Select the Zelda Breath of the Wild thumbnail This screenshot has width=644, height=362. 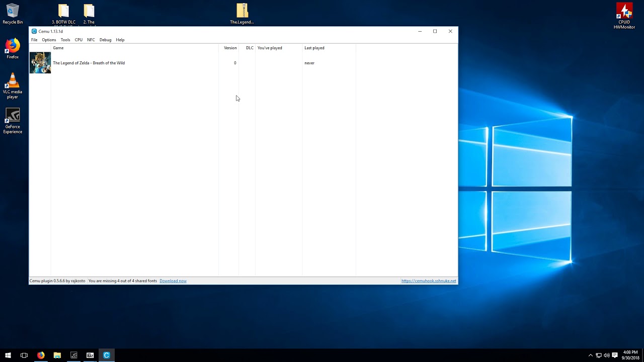[x=40, y=63]
